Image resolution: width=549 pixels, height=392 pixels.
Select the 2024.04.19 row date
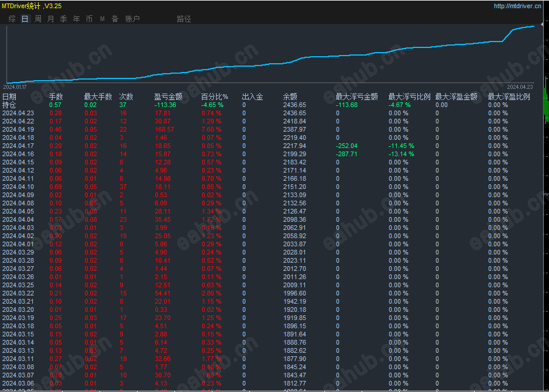click(x=18, y=129)
